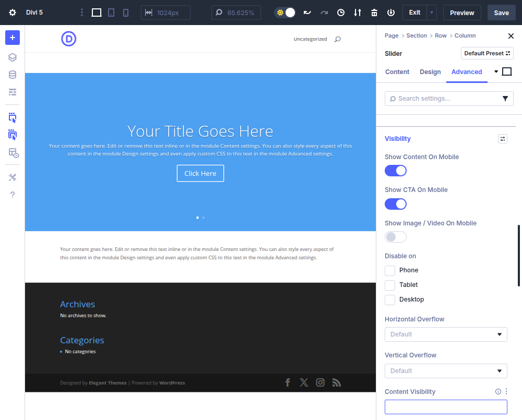The image size is (522, 420).
Task: Toggle Show CTA On Mobile
Action: (396, 204)
